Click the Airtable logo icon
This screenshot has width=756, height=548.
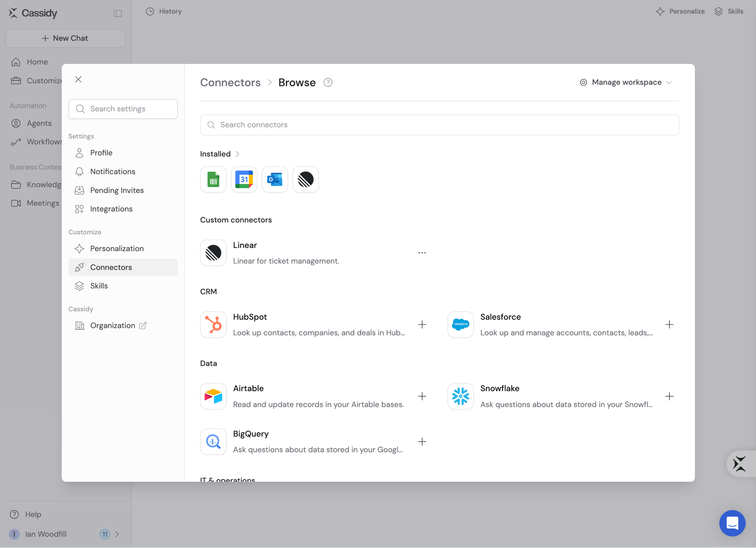[x=213, y=396]
